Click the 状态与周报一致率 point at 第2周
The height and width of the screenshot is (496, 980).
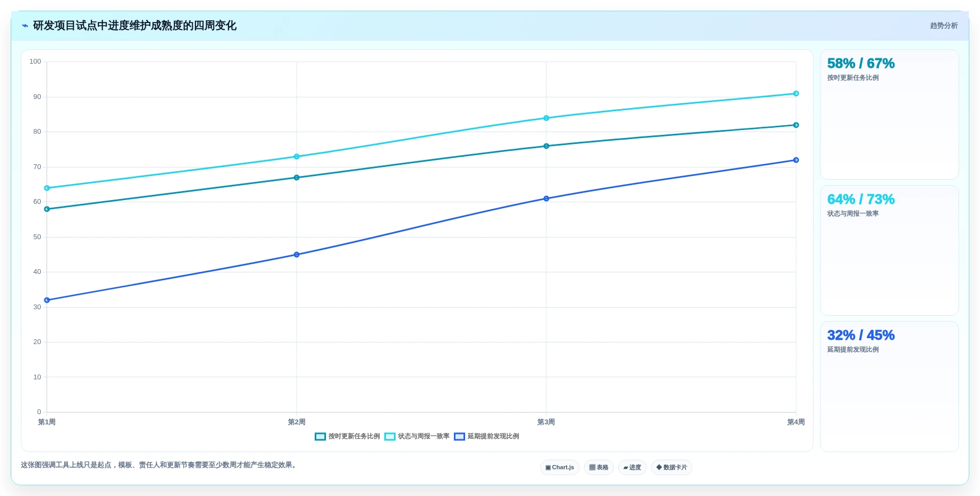297,157
